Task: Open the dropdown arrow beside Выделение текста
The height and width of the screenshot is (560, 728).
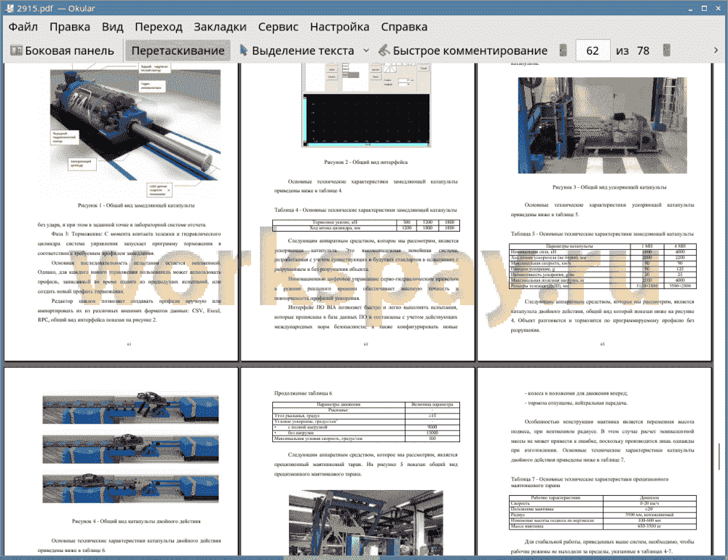Action: (366, 51)
